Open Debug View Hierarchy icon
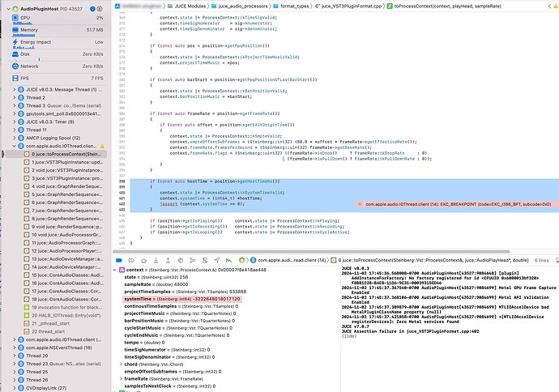559x392 pixels. [x=181, y=260]
